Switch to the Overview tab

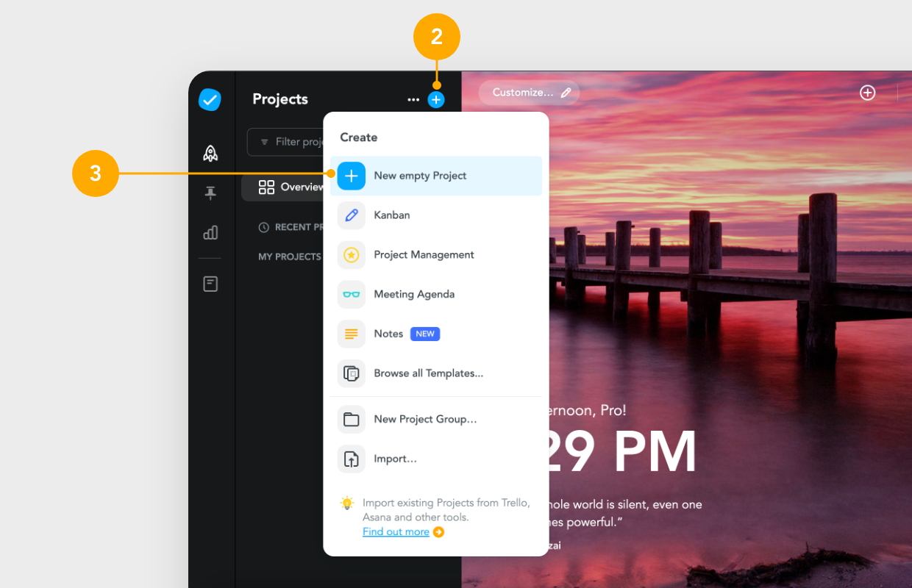(x=293, y=187)
